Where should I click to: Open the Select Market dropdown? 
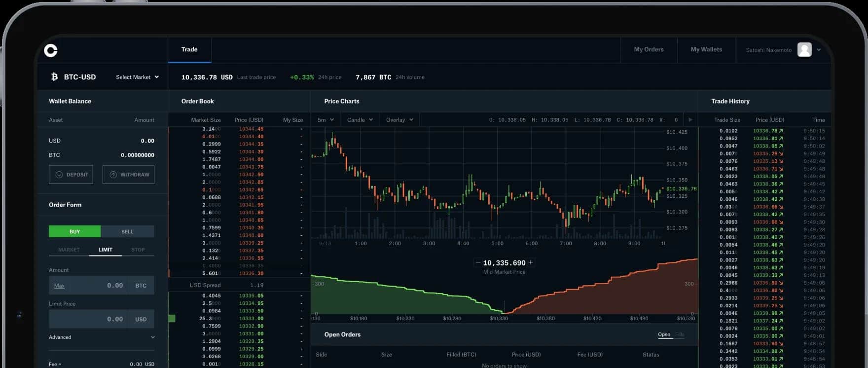[137, 77]
